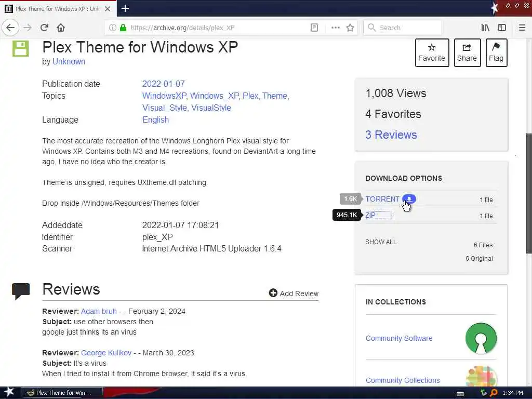
Task: Open the VisualStyle topic link
Action: coord(211,108)
